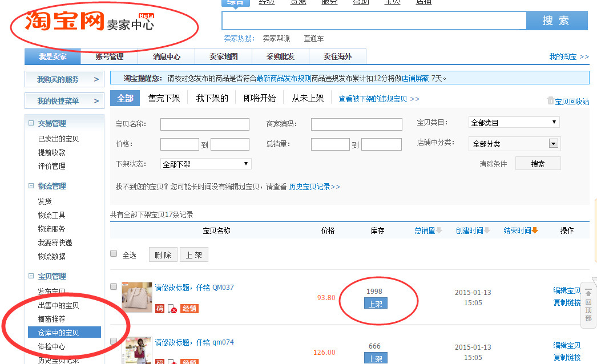Switch to the 账号管理 tab
The image size is (597, 364).
[x=109, y=56]
